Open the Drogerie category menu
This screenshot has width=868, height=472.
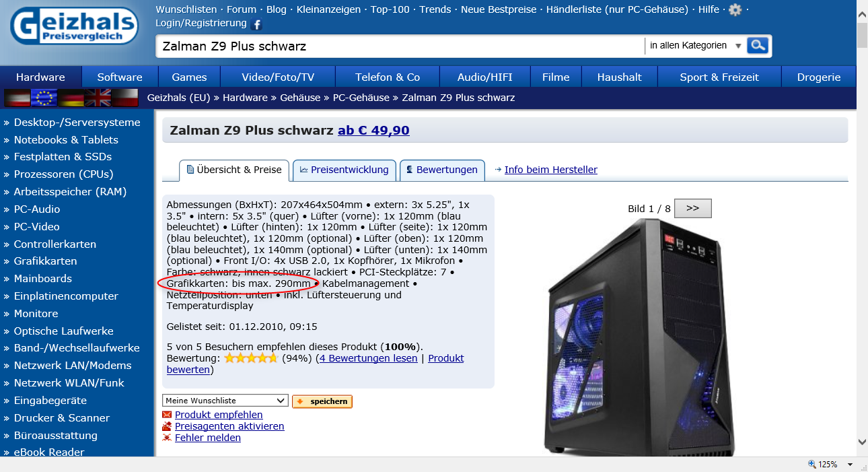[x=819, y=77]
